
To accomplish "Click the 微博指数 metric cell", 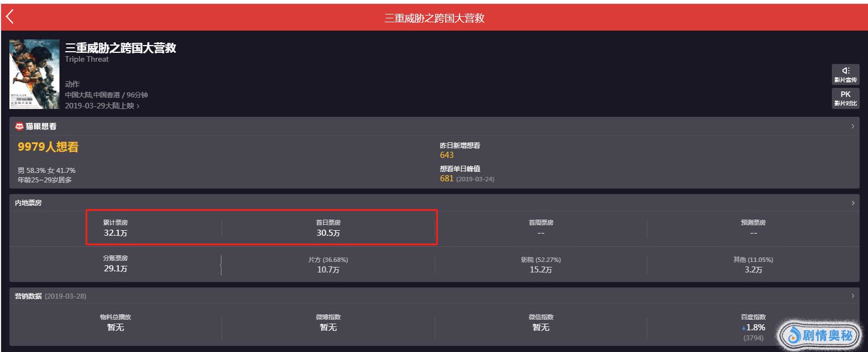I will pyautogui.click(x=328, y=323).
